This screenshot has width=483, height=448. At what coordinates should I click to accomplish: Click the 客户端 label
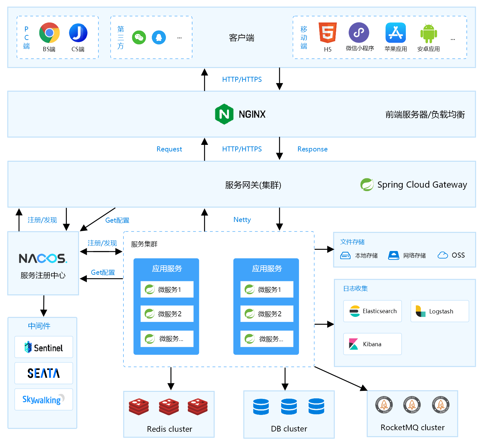(x=241, y=38)
